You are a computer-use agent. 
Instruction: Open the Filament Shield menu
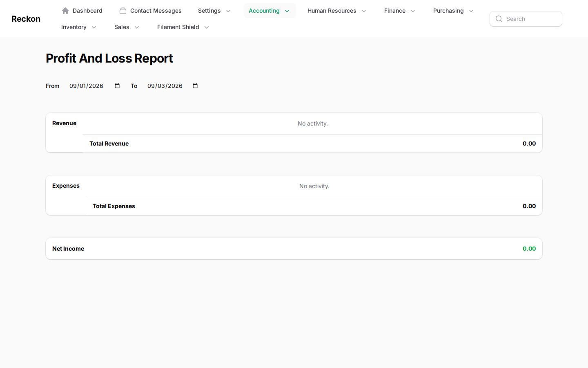[x=183, y=27]
